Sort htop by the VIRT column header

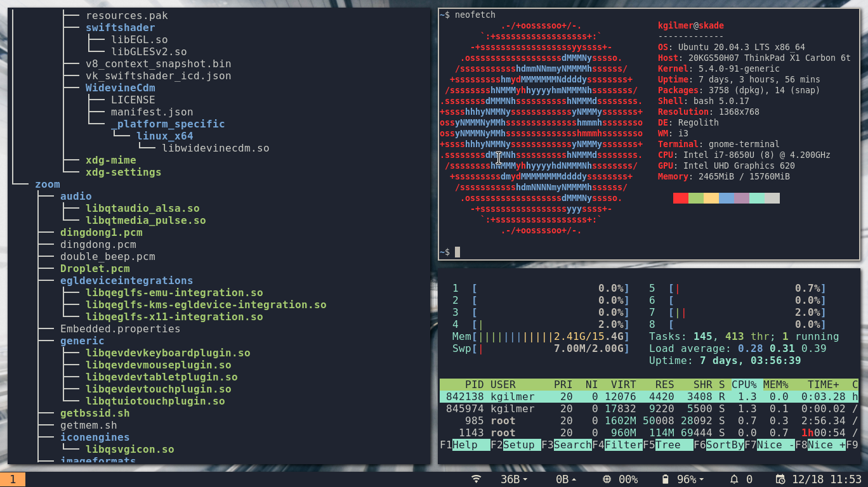point(623,385)
